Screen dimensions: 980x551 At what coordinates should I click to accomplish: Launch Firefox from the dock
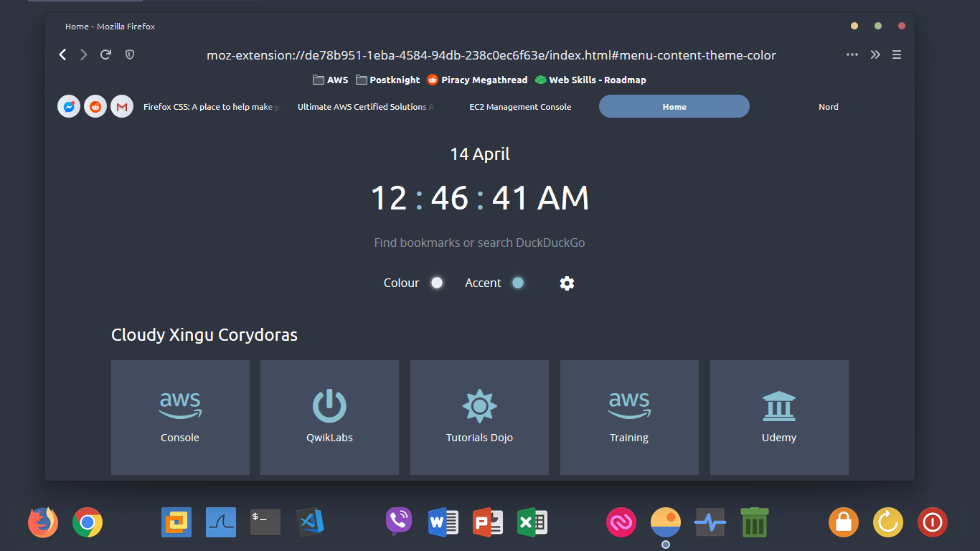[x=43, y=522]
